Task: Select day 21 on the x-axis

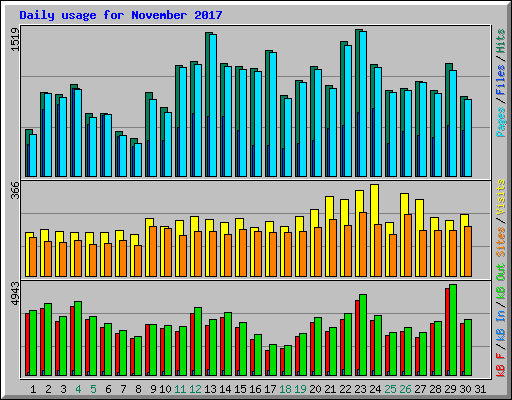Action: click(x=330, y=389)
